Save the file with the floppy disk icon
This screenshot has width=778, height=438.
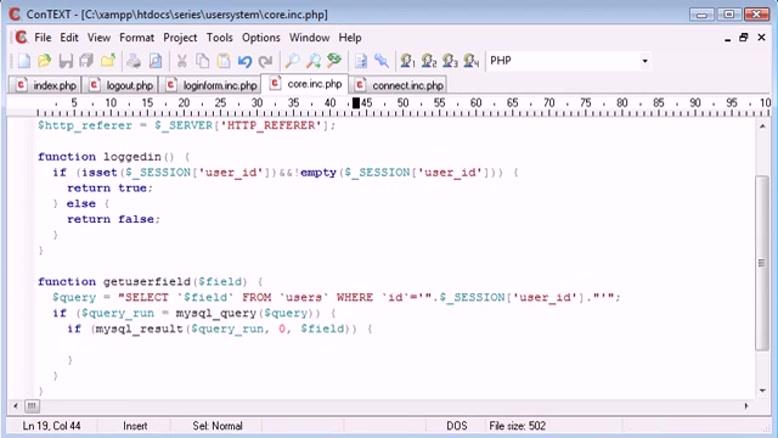pos(65,61)
